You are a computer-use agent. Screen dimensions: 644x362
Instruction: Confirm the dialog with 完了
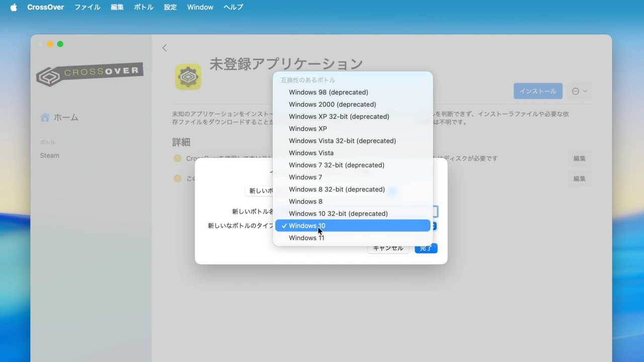click(426, 248)
